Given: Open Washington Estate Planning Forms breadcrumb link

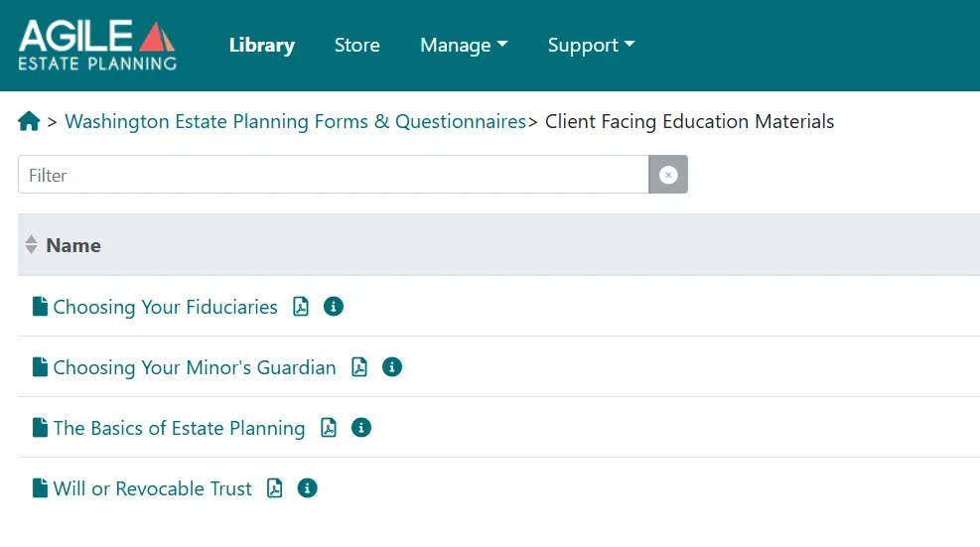Looking at the screenshot, I should (296, 121).
